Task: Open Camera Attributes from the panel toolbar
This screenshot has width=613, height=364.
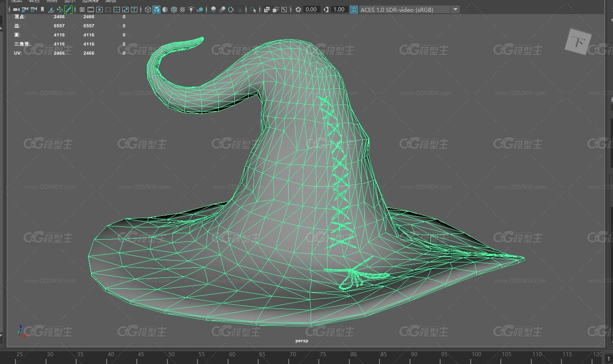Action: 33,9
